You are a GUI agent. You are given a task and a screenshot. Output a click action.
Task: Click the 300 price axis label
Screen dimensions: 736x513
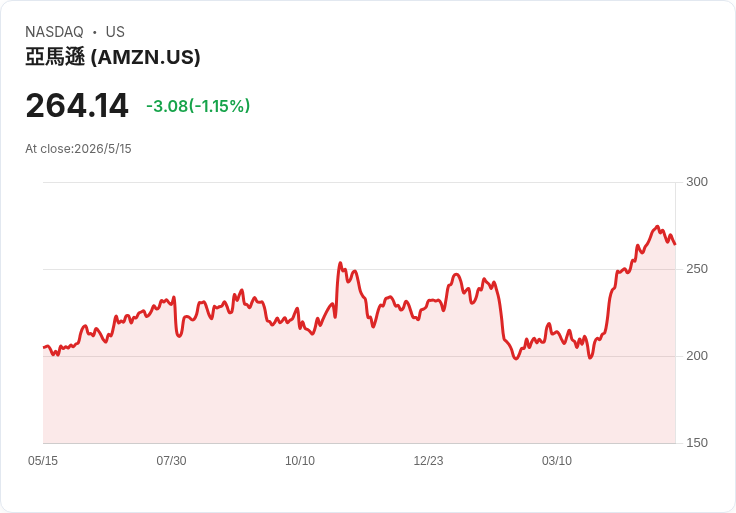(x=697, y=182)
